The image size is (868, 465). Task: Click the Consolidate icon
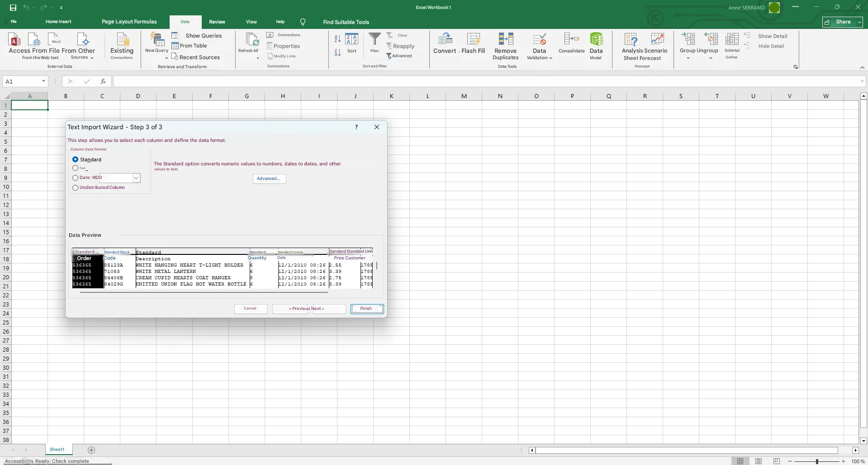point(571,39)
